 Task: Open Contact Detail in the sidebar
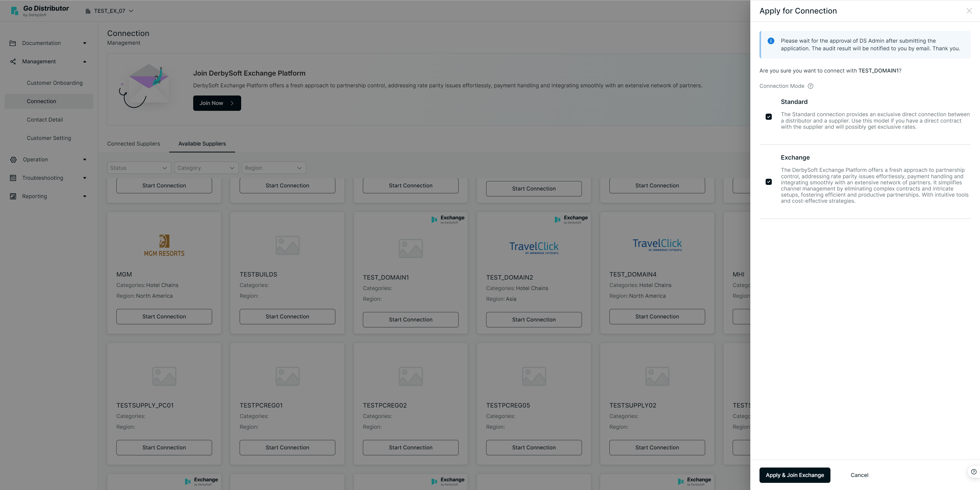[44, 119]
